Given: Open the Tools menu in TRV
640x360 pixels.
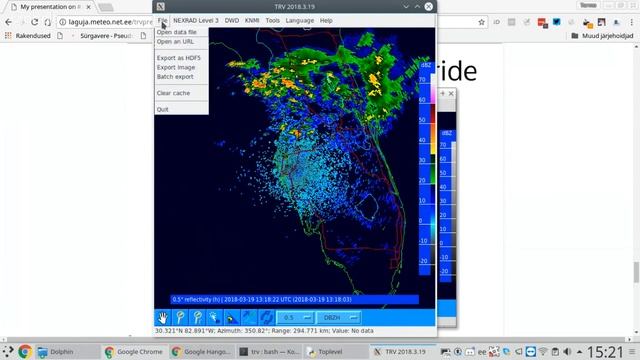Looking at the screenshot, I should click(x=272, y=20).
